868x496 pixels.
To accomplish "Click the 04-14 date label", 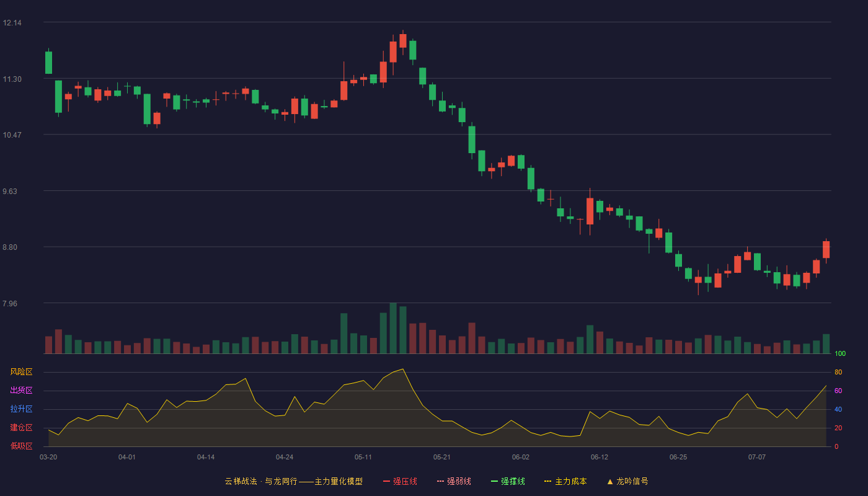I will click(206, 457).
